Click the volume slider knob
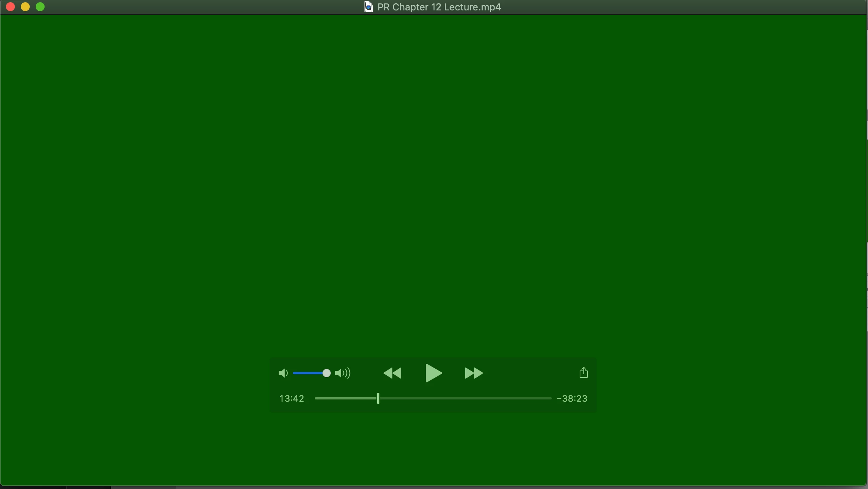This screenshot has width=868, height=489. [x=326, y=373]
